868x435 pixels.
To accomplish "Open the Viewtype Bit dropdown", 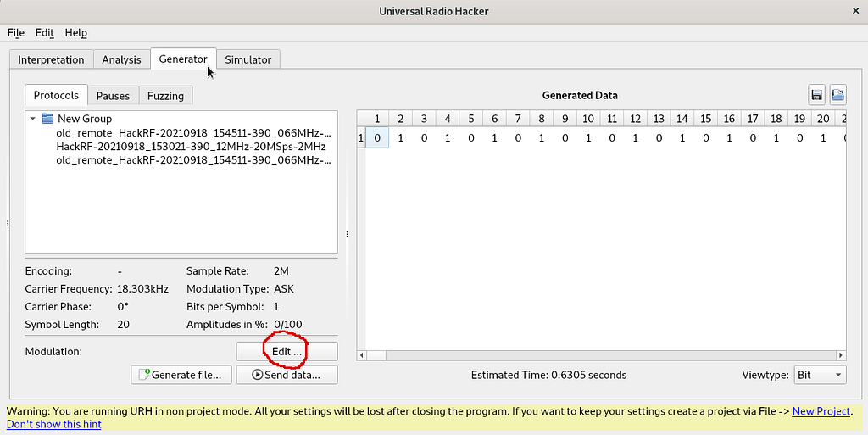I will click(x=820, y=375).
